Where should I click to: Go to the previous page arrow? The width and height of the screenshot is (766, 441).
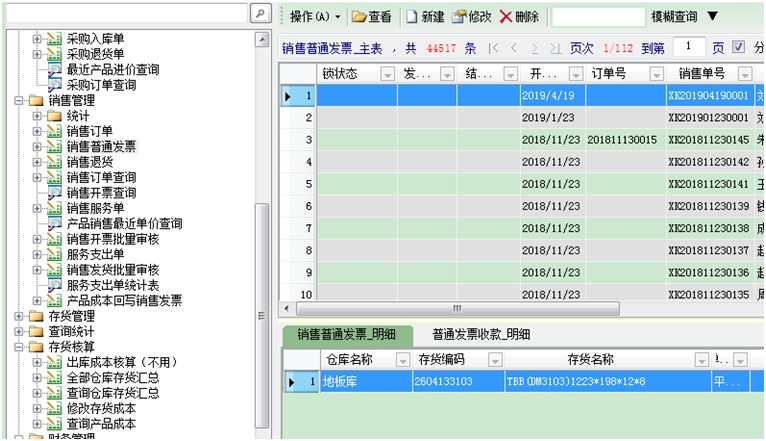coord(514,48)
